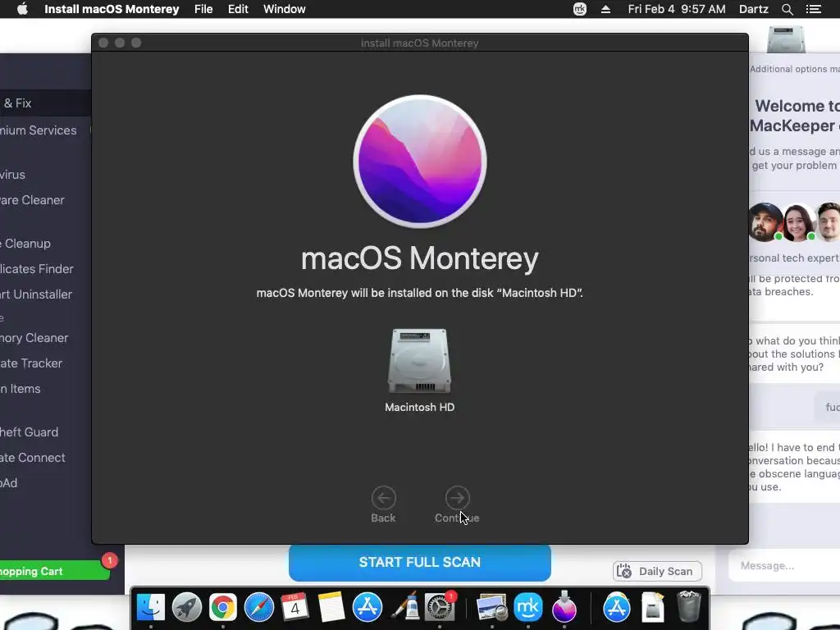Open Preview from the Dock
The image size is (840, 630).
(492, 608)
